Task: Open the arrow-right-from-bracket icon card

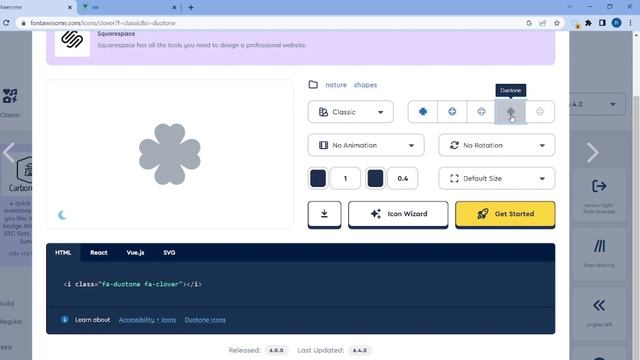Action: click(x=599, y=195)
